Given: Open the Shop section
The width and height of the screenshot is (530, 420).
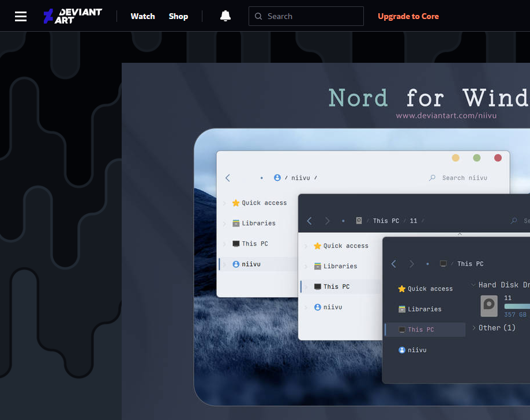Looking at the screenshot, I should 178,16.
